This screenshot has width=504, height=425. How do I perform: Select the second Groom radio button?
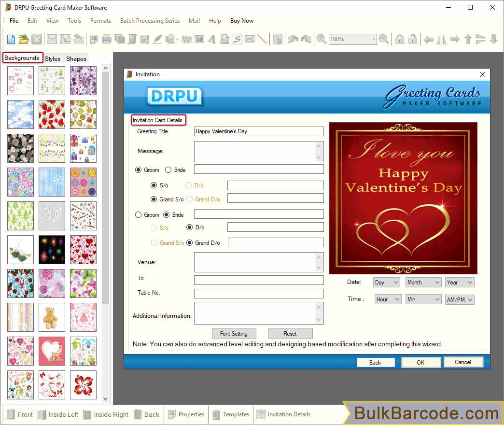tap(138, 215)
